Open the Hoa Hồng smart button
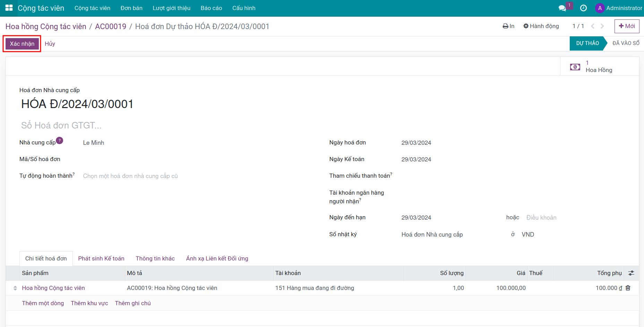 (600, 66)
